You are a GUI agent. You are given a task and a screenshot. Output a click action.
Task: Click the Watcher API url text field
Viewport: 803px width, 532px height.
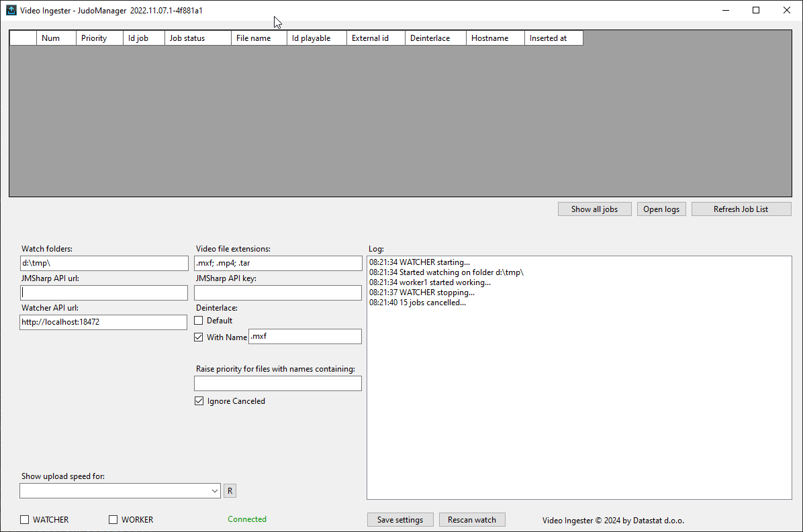(x=103, y=322)
